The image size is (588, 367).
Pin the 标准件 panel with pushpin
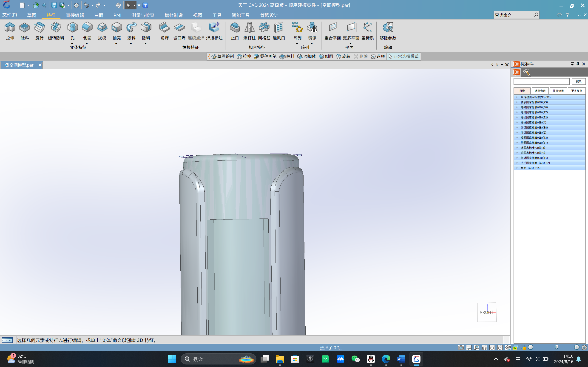pyautogui.click(x=578, y=64)
